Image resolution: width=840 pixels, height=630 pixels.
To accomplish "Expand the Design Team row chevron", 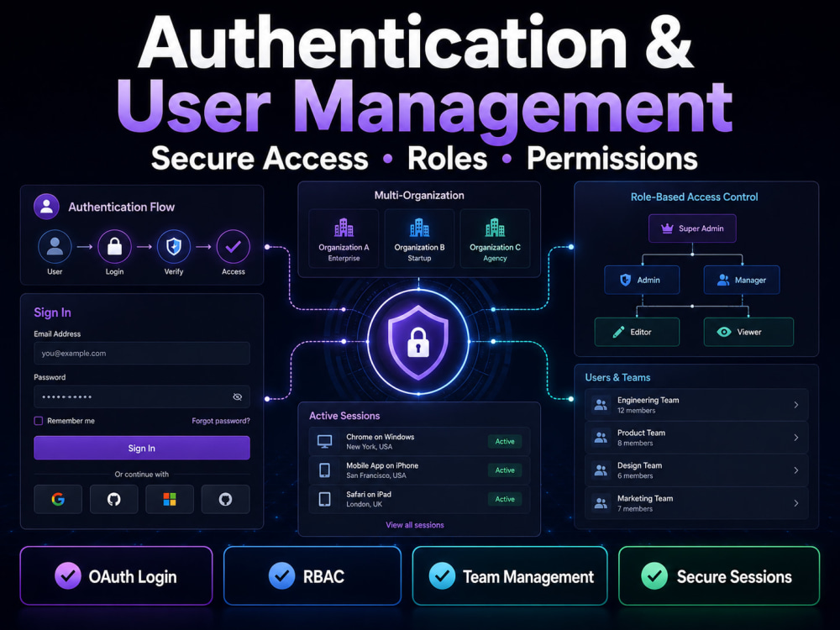I will [796, 470].
